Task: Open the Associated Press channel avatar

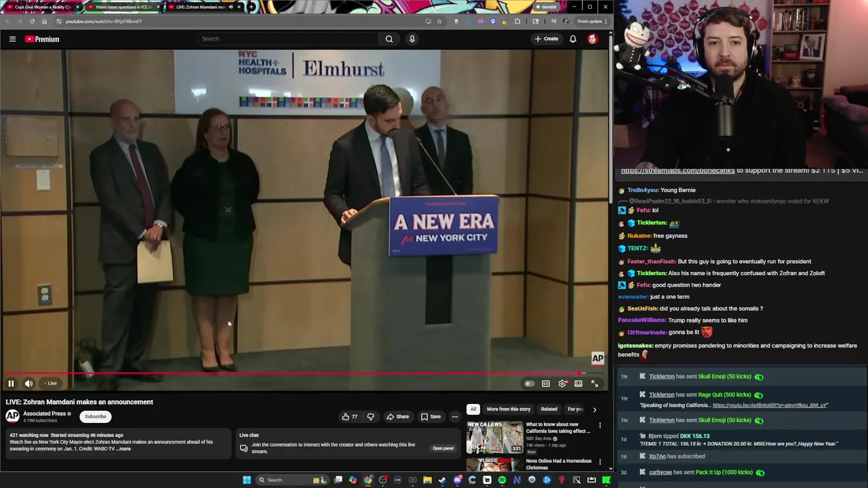Action: point(13,416)
